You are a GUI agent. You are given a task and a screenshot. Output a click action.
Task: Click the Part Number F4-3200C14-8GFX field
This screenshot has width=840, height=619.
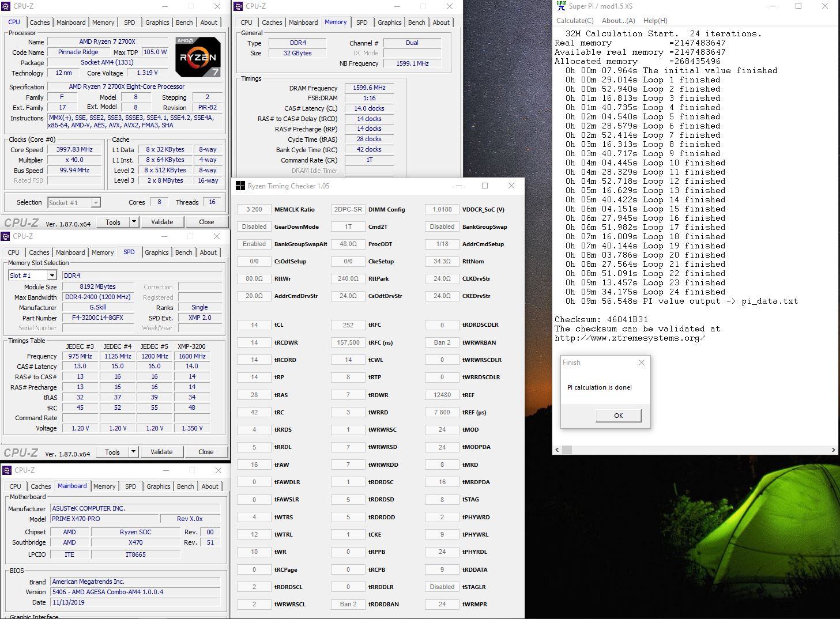tap(97, 318)
